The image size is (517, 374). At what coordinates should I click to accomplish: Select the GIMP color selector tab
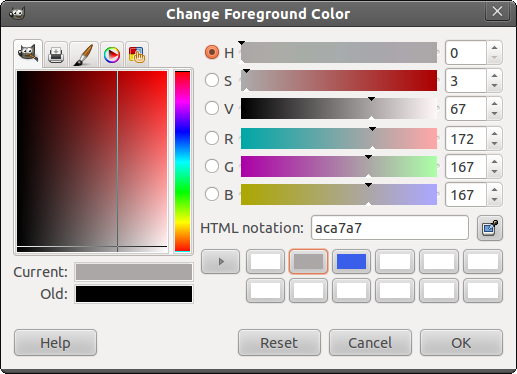click(x=28, y=53)
